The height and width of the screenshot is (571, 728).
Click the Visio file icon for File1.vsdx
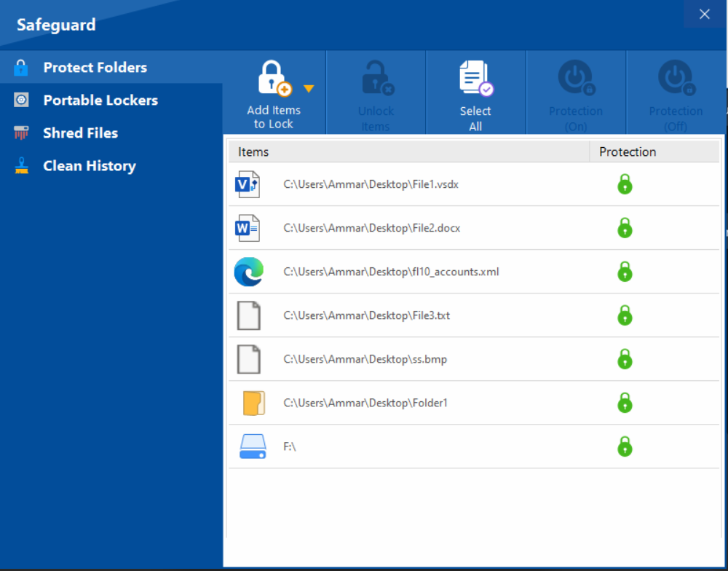pyautogui.click(x=248, y=184)
